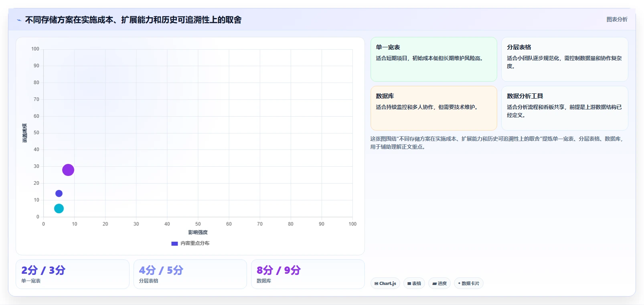This screenshot has width=644, height=305.
Task: Open the 单一宽表 info card
Action: click(433, 59)
